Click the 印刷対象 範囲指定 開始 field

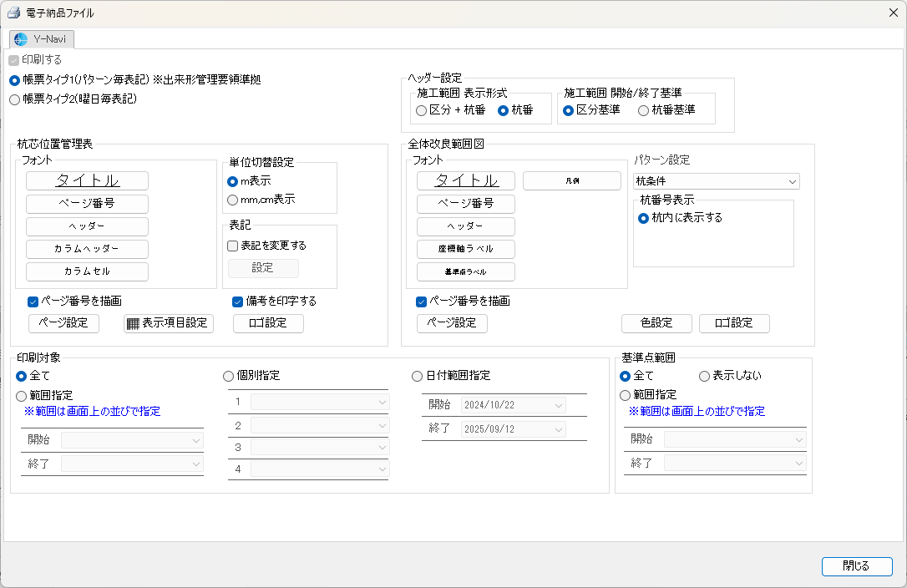pyautogui.click(x=132, y=440)
